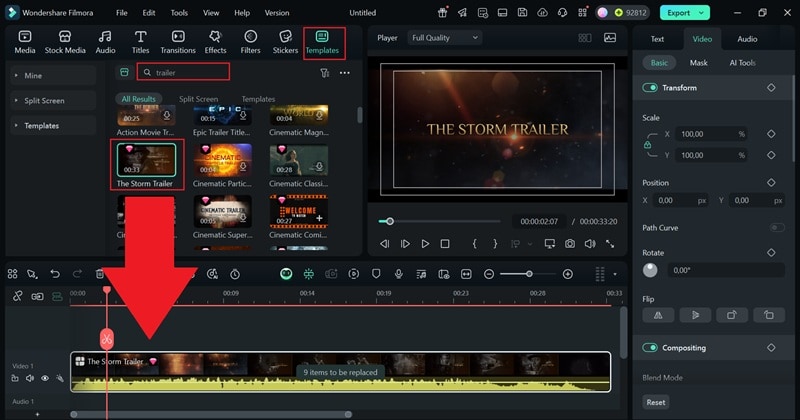
Task: Click the marker shield icon
Action: click(376, 274)
